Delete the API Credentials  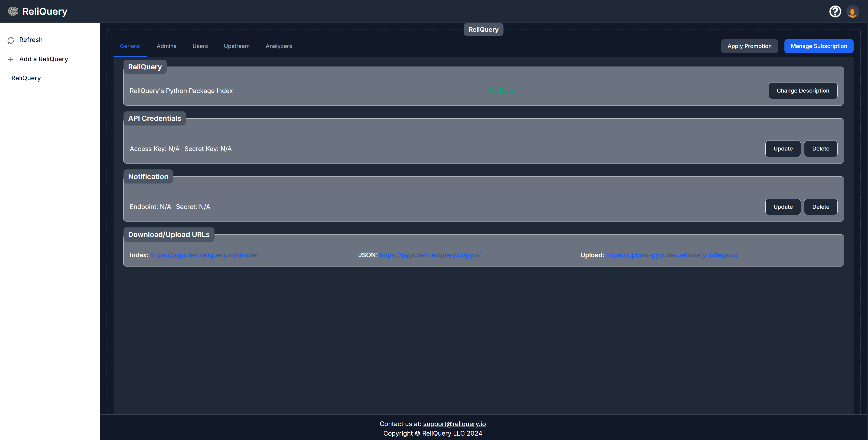[820, 149]
